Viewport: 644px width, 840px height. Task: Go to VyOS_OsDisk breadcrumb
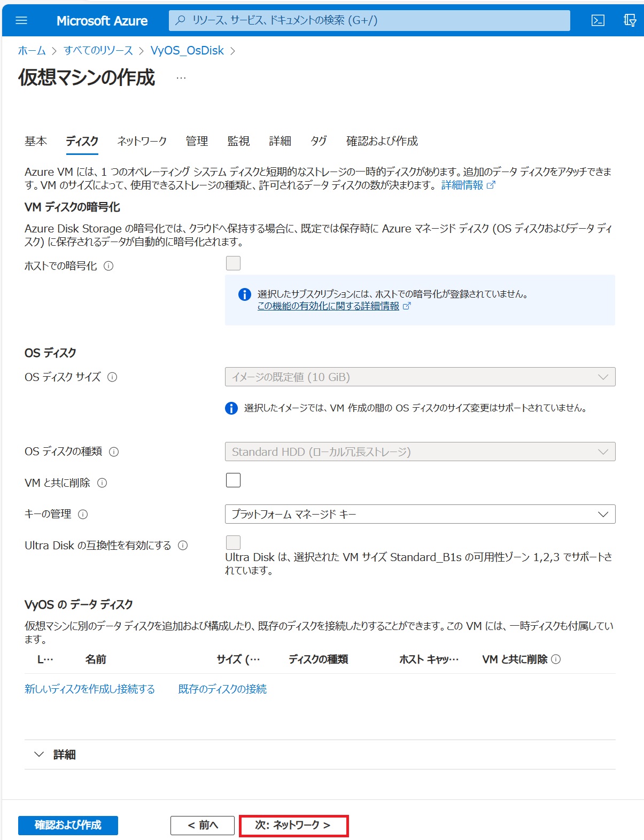tap(187, 51)
